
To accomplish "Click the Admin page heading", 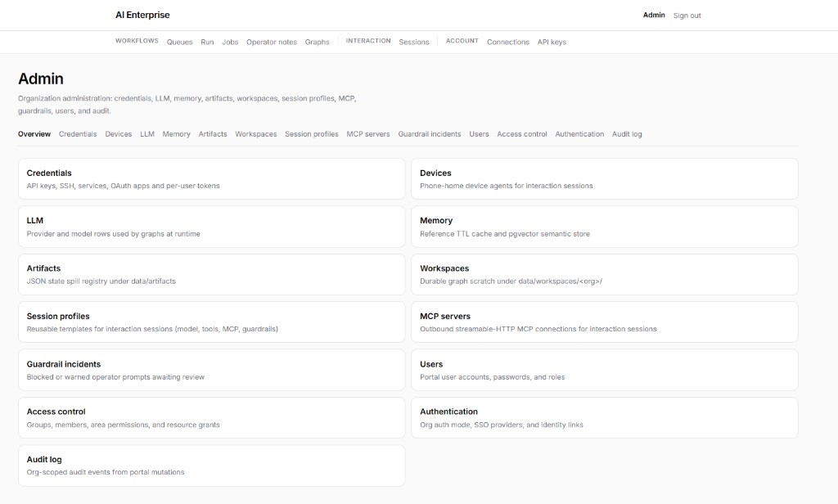I will pyautogui.click(x=41, y=79).
